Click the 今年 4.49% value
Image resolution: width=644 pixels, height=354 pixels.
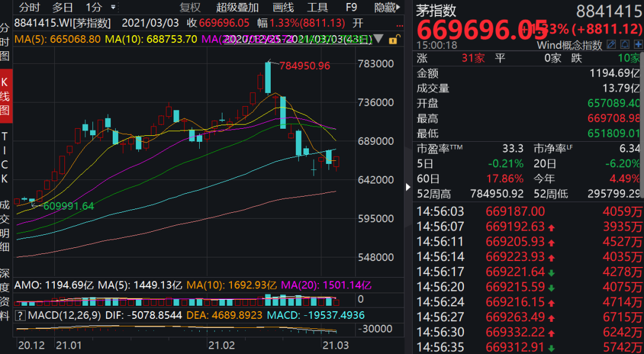tap(626, 179)
